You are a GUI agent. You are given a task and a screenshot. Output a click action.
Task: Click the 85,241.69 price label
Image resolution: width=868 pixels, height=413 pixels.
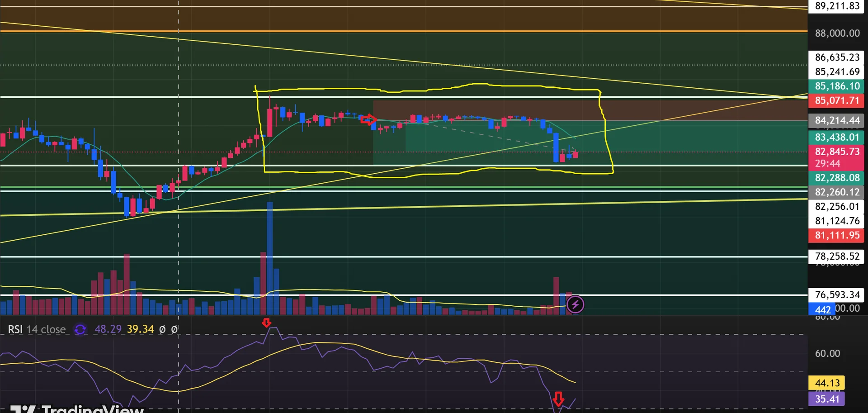[x=837, y=72]
